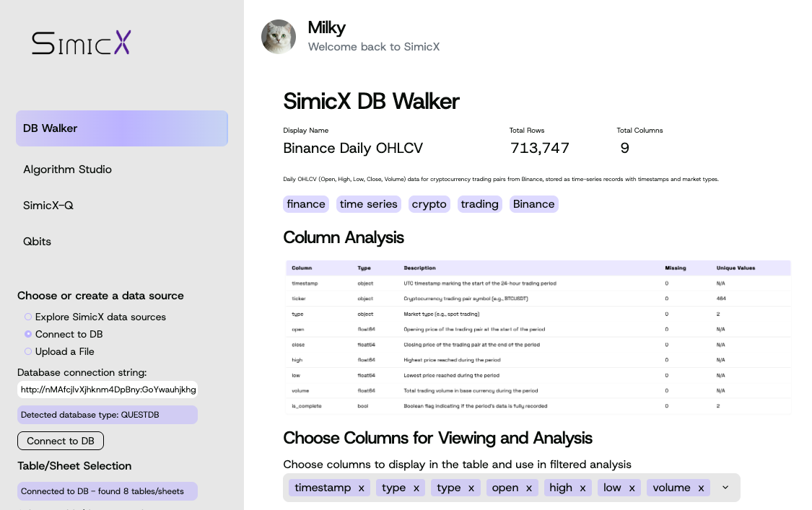Select the Connect to DB radio option

pos(28,334)
